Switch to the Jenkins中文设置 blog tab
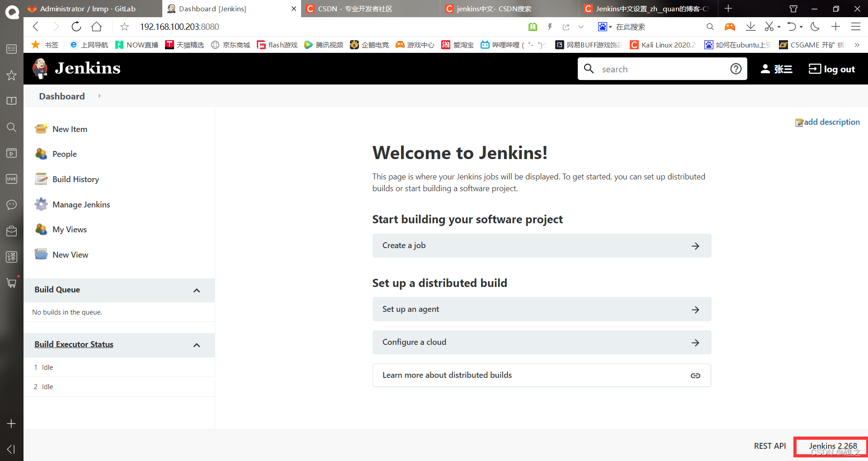The width and height of the screenshot is (868, 461). click(648, 9)
